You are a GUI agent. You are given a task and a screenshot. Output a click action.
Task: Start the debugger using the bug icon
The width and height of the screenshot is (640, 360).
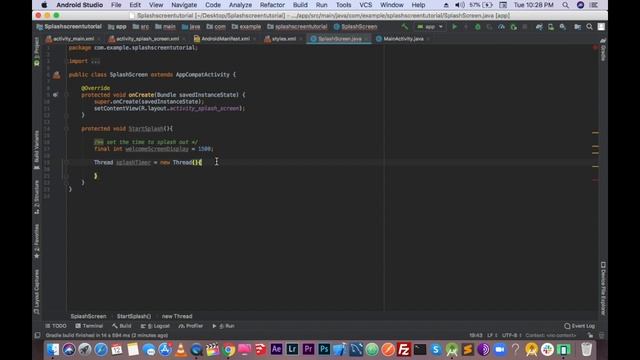tap(478, 27)
